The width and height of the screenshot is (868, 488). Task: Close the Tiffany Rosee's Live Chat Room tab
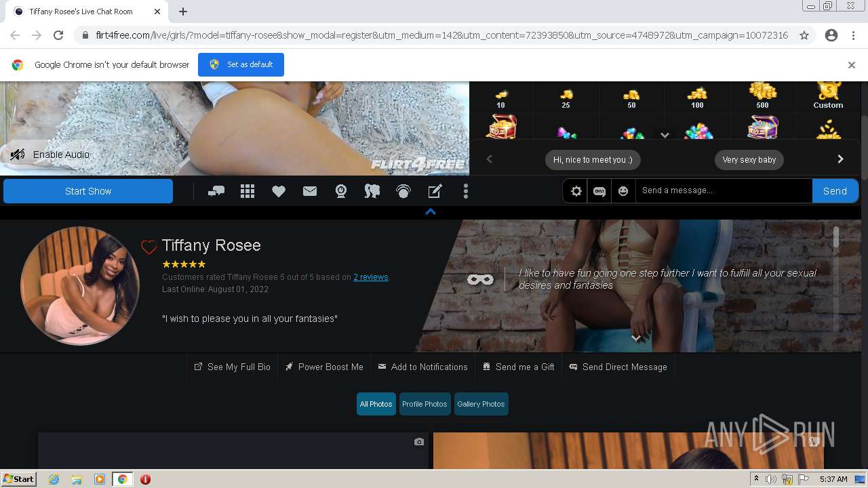pyautogui.click(x=157, y=12)
